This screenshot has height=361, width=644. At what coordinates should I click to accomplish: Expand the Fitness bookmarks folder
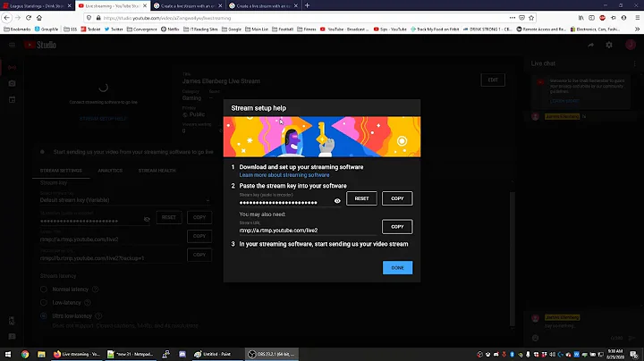307,29
